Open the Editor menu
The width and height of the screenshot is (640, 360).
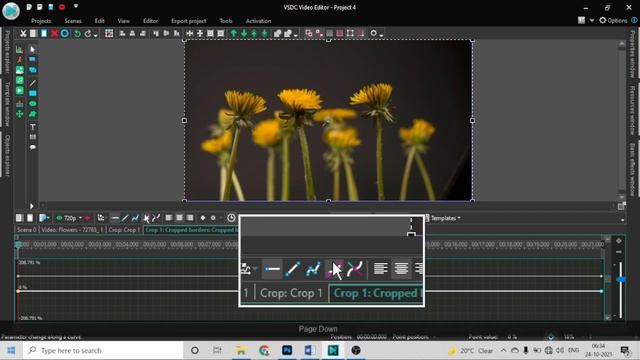click(x=150, y=21)
